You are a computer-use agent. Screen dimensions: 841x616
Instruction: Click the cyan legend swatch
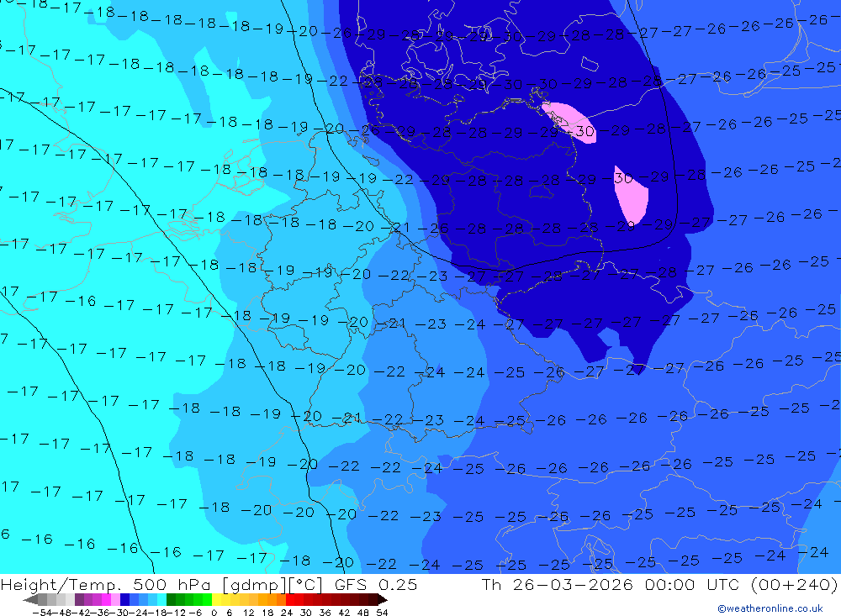(161, 599)
